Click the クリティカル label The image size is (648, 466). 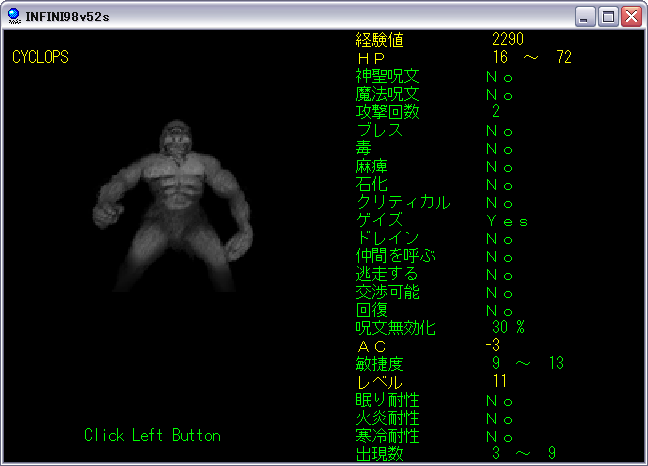coord(403,202)
